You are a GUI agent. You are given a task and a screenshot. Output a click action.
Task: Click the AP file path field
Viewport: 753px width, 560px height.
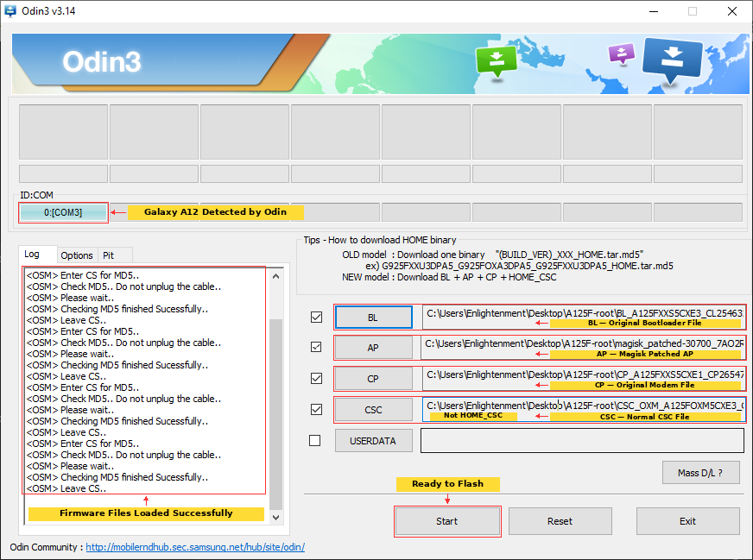coord(583,348)
